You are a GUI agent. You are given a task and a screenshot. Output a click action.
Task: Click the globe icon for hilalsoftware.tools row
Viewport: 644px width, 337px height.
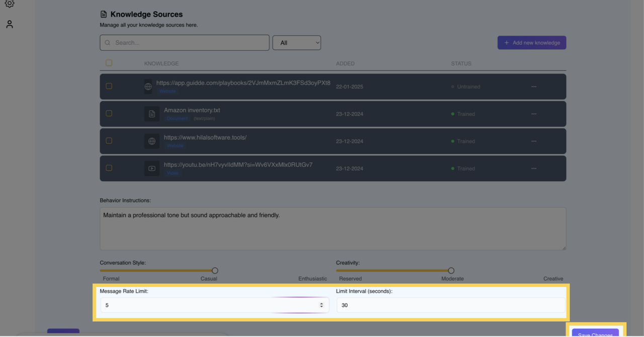click(152, 141)
